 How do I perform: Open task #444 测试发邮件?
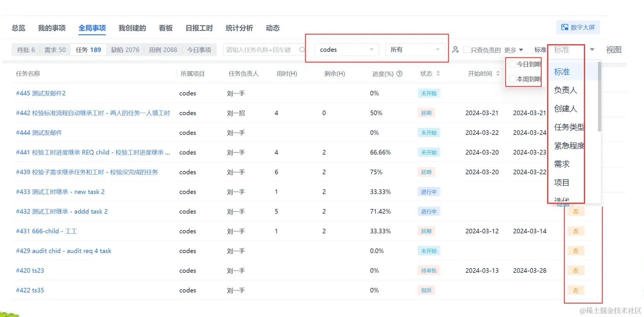(39, 133)
